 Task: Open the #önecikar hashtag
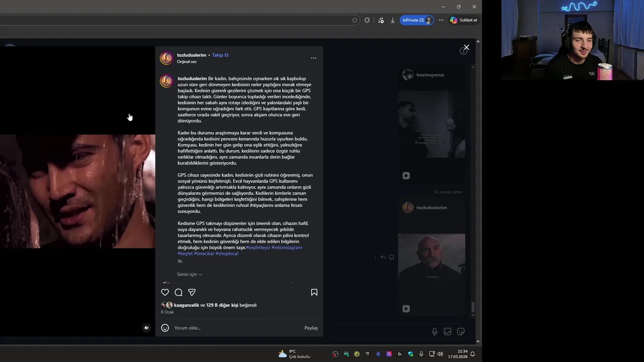tap(204, 253)
